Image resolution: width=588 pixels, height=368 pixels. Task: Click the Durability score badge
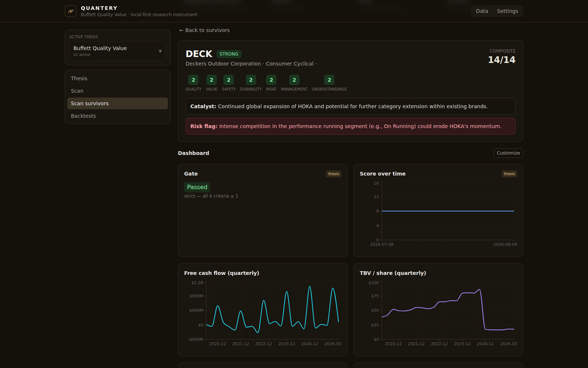pos(251,80)
